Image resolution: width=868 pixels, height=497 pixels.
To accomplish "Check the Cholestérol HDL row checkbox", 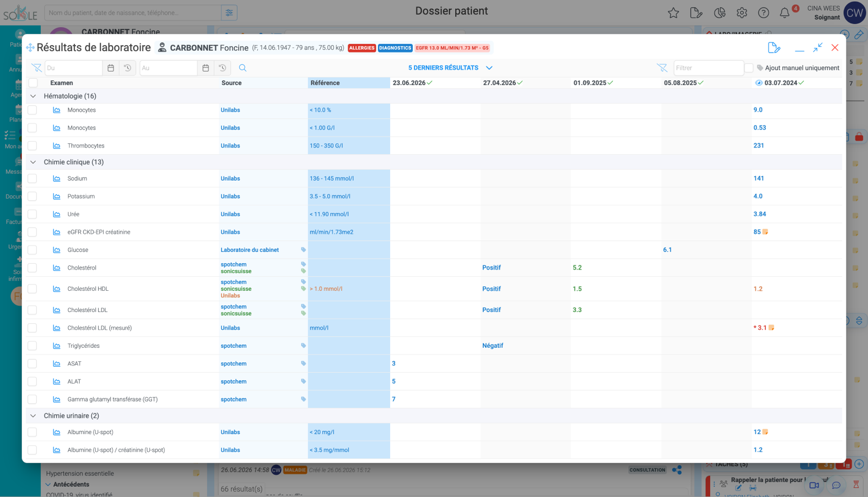I will click(33, 289).
